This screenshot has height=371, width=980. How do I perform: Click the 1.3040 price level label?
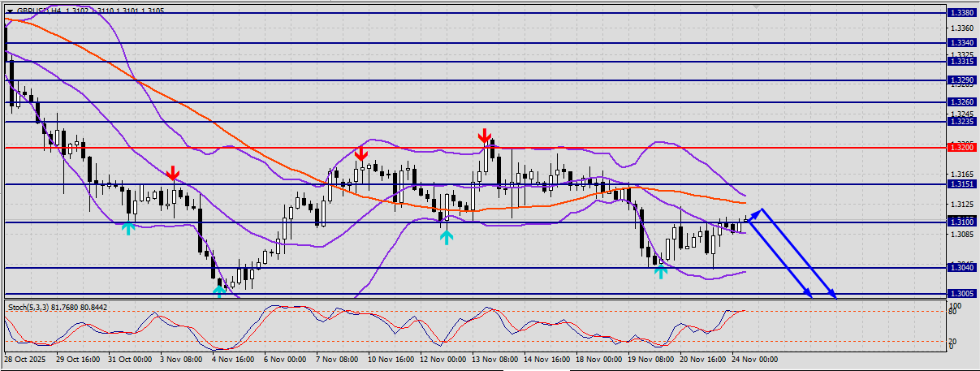click(x=961, y=267)
